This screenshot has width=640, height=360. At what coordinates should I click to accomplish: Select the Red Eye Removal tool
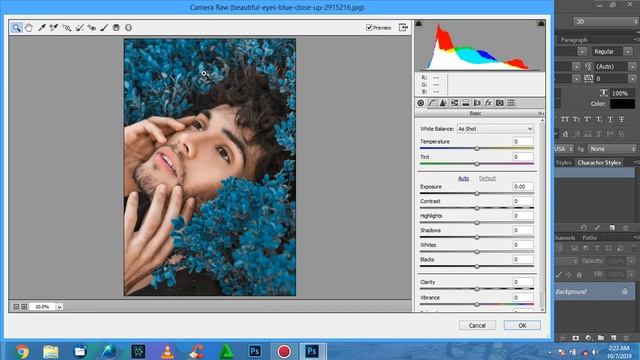coord(91,28)
